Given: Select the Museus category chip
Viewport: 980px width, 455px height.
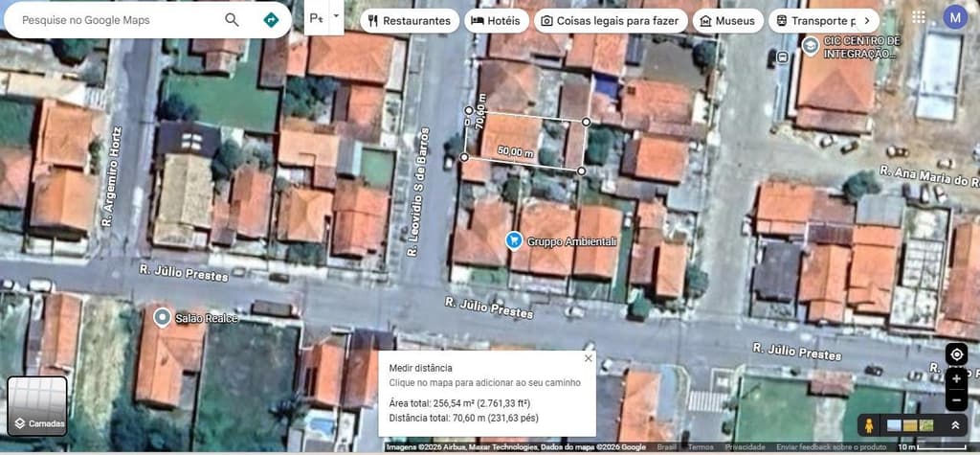Looking at the screenshot, I should click(x=727, y=21).
